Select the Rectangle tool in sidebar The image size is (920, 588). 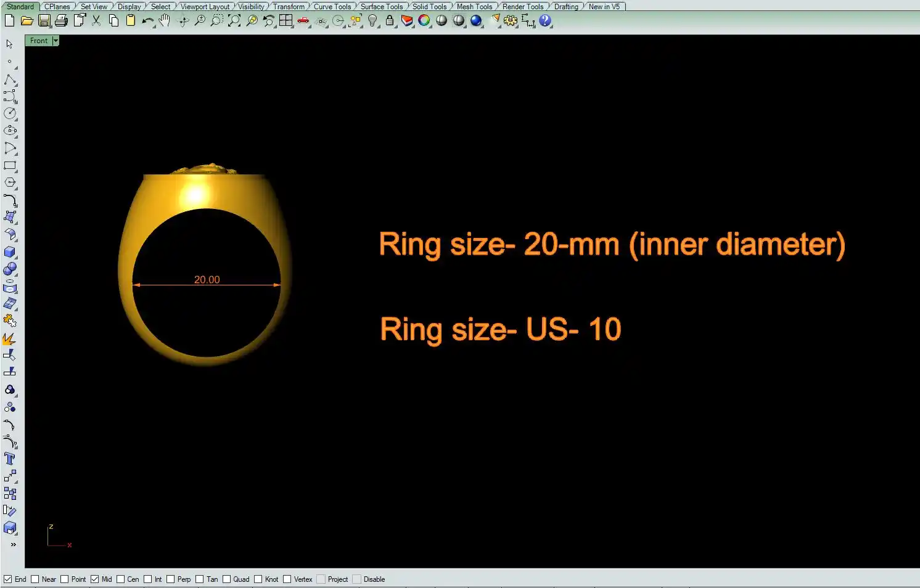click(x=9, y=165)
